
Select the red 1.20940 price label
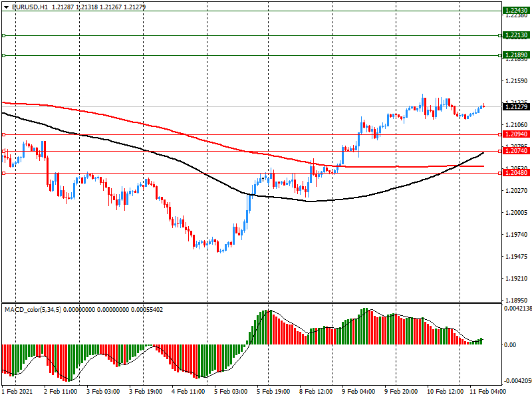515,134
